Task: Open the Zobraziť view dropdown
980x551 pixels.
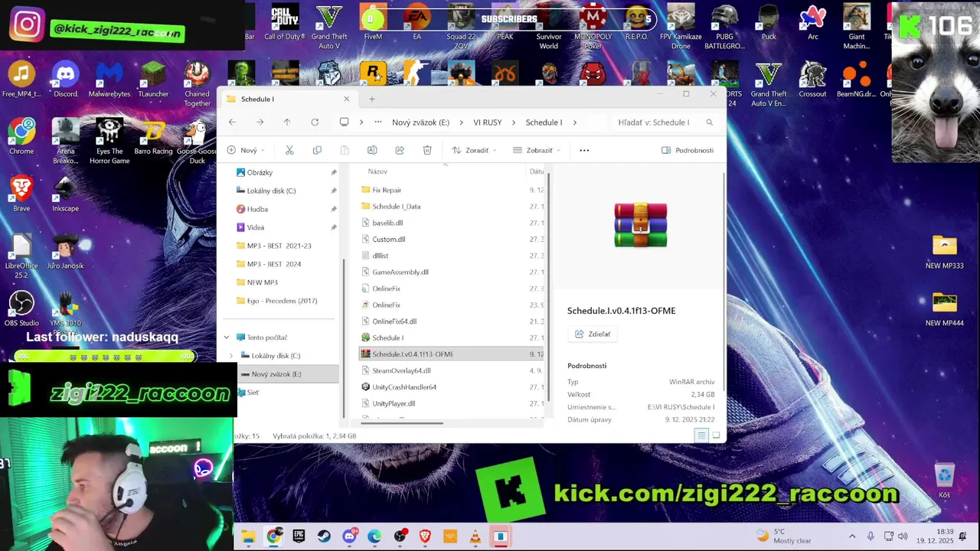Action: [x=537, y=150]
